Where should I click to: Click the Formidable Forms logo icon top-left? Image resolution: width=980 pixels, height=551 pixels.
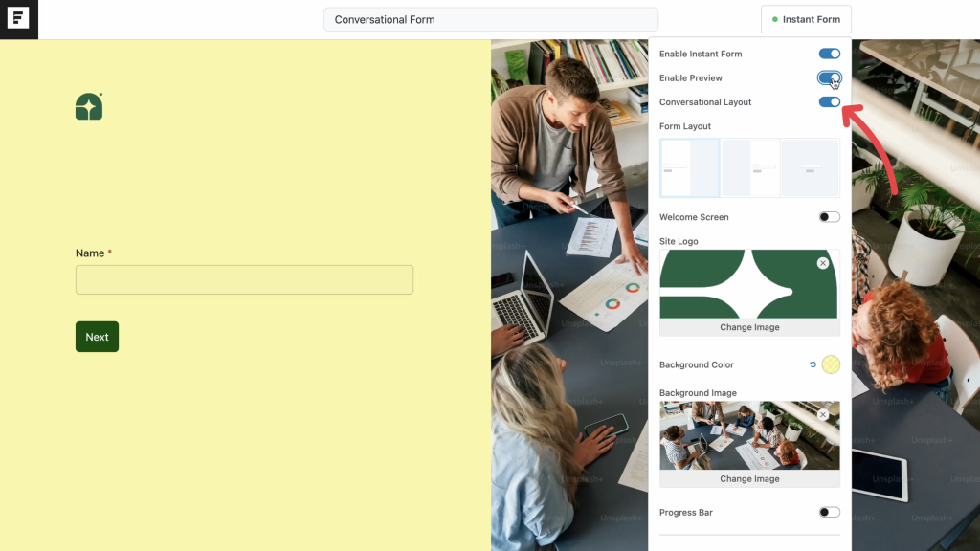click(x=18, y=18)
